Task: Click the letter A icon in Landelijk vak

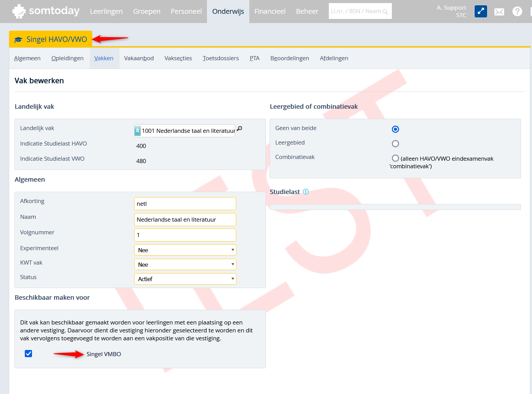Action: 138,131
